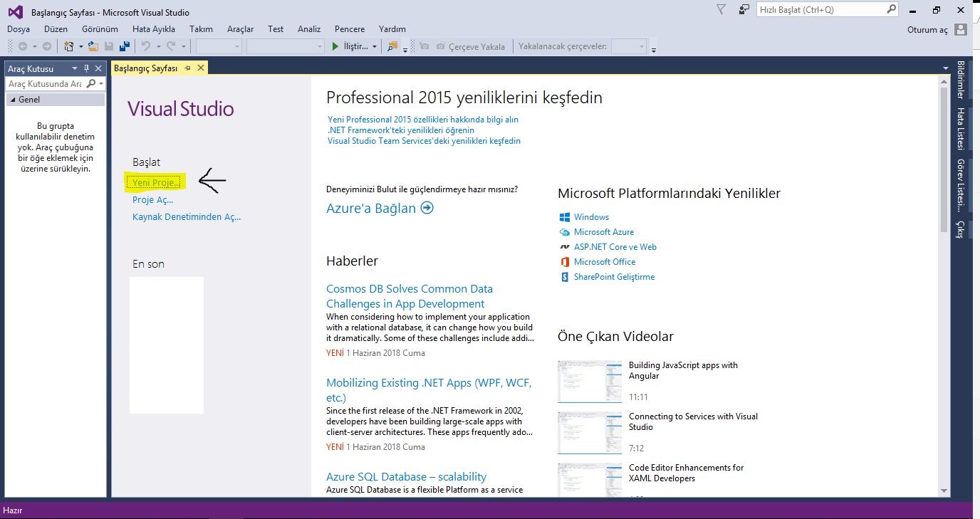Open the Hata Ayıkla menu
Viewport: 980px width, 519px height.
[154, 29]
